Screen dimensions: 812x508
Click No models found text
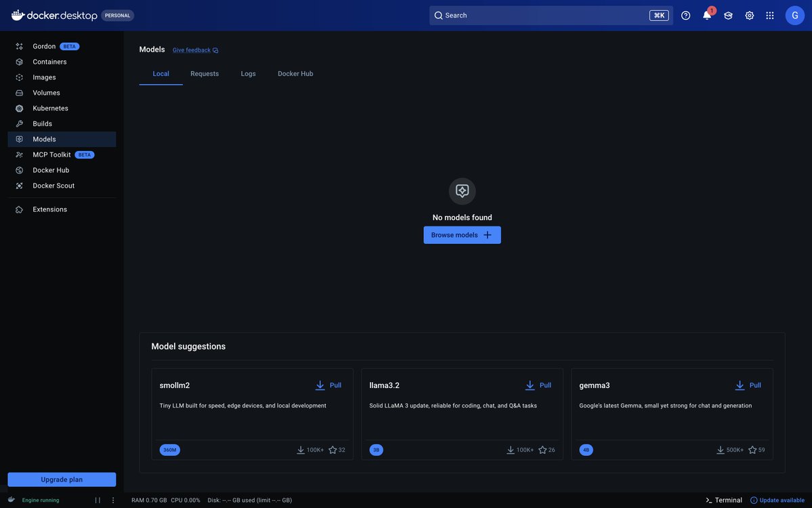[x=463, y=217]
